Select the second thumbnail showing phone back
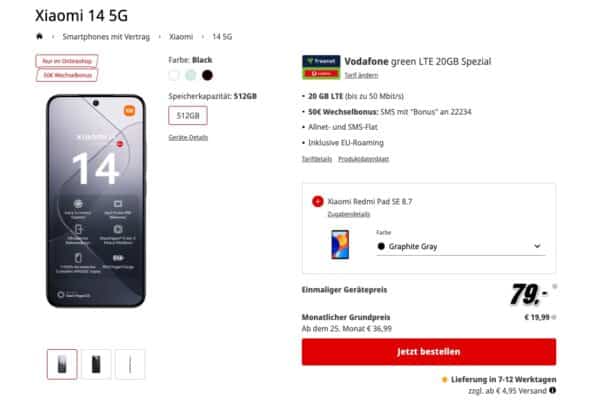Image resolution: width=600 pixels, height=406 pixels. point(96,364)
